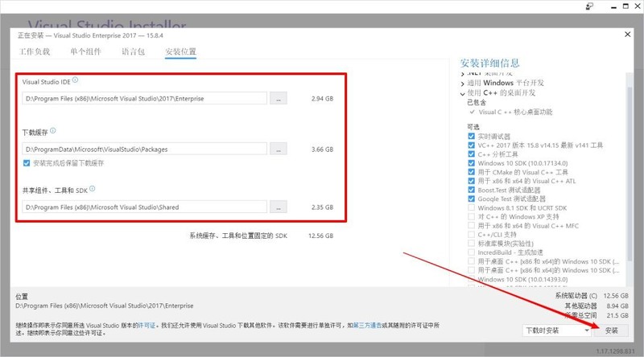This screenshot has width=644, height=357.
Task: Uncheck 安装完成后保留下载缓存 checkbox
Action: point(28,163)
